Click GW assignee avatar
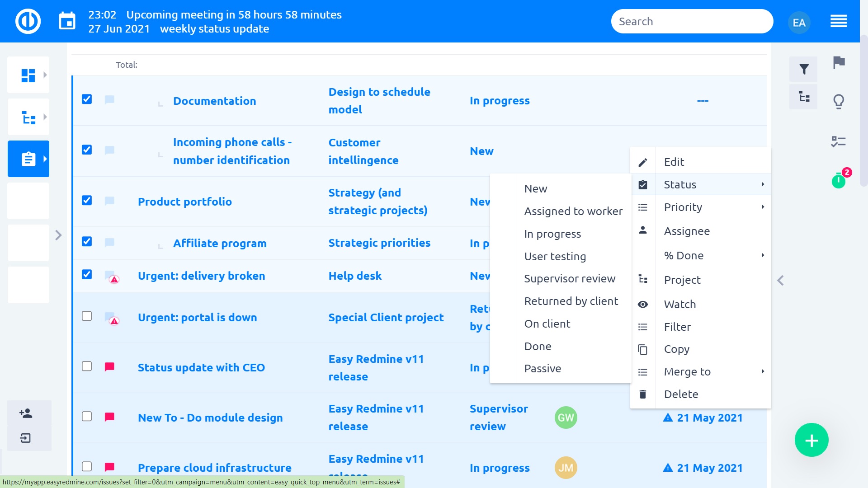The height and width of the screenshot is (488, 868). coord(566,418)
